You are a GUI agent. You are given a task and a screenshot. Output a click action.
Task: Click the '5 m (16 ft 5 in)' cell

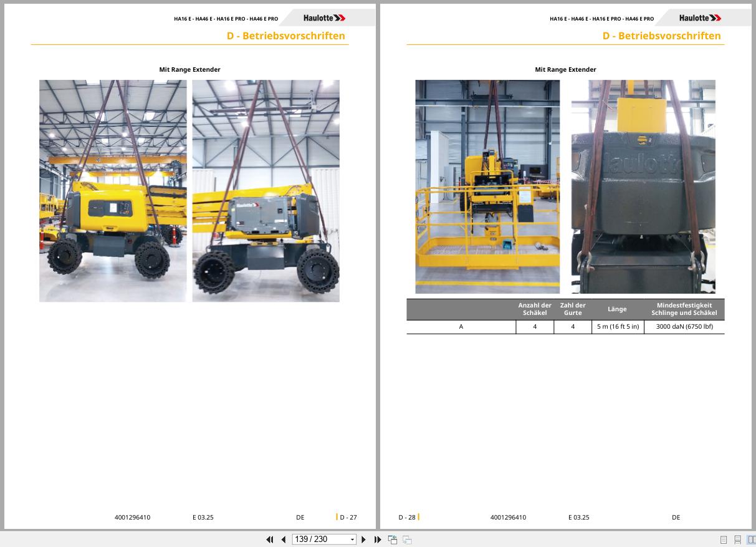pos(618,327)
